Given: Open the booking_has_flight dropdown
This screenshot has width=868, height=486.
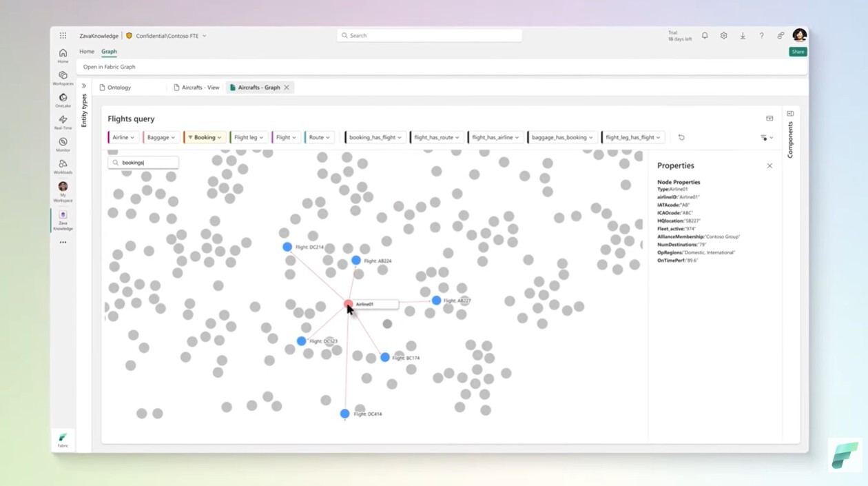Looking at the screenshot, I should pos(375,137).
